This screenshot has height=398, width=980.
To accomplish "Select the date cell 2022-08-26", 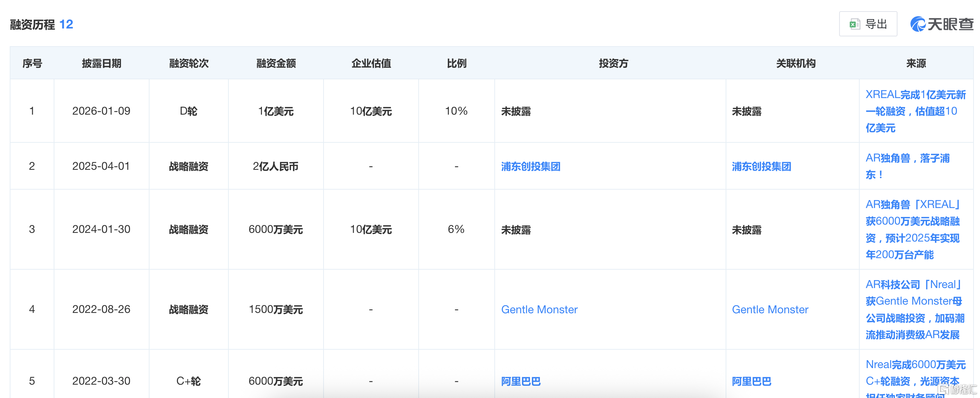I will point(101,309).
